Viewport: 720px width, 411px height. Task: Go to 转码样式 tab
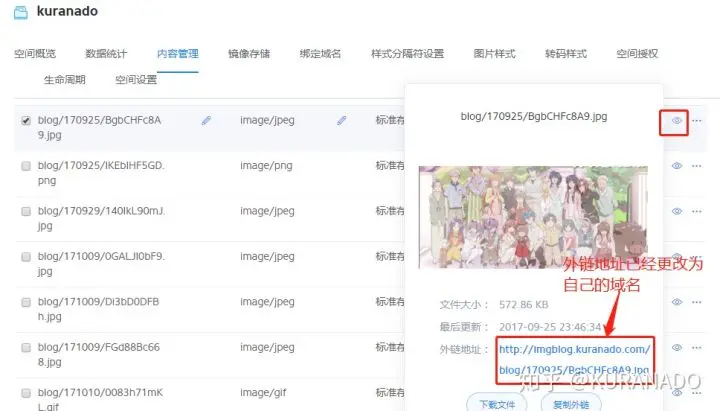tap(566, 54)
